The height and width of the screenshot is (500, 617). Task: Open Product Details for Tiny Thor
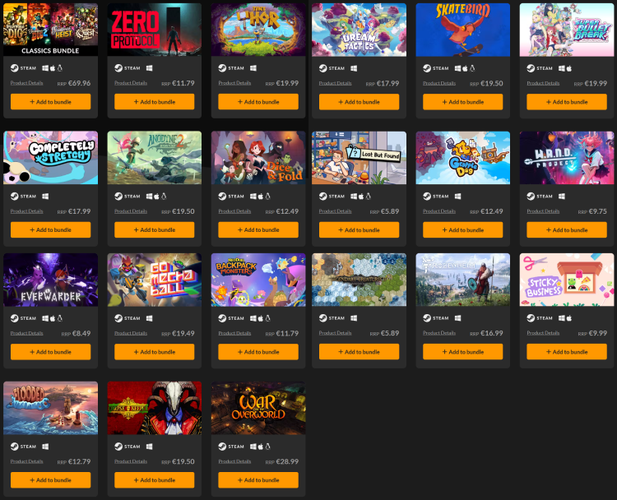coord(235,83)
